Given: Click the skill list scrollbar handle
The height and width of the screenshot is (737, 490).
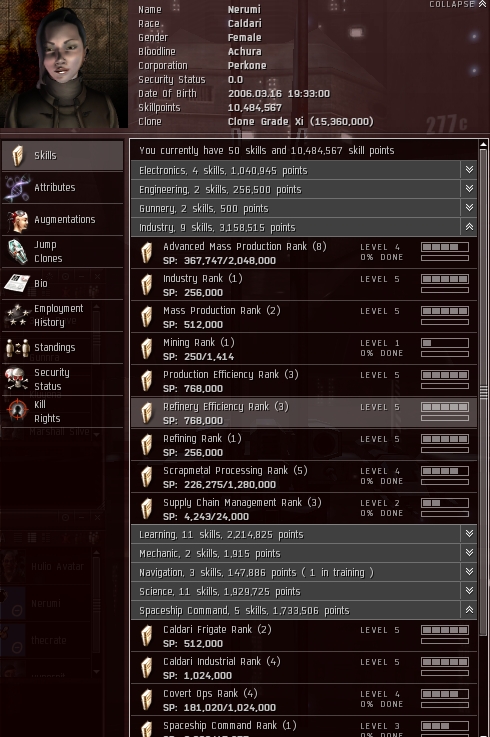Looking at the screenshot, I should pyautogui.click(x=483, y=392).
